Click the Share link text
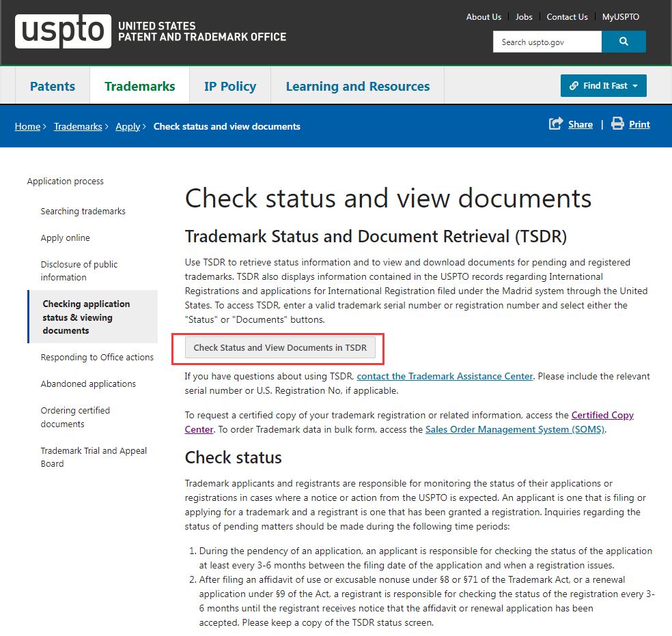 580,125
